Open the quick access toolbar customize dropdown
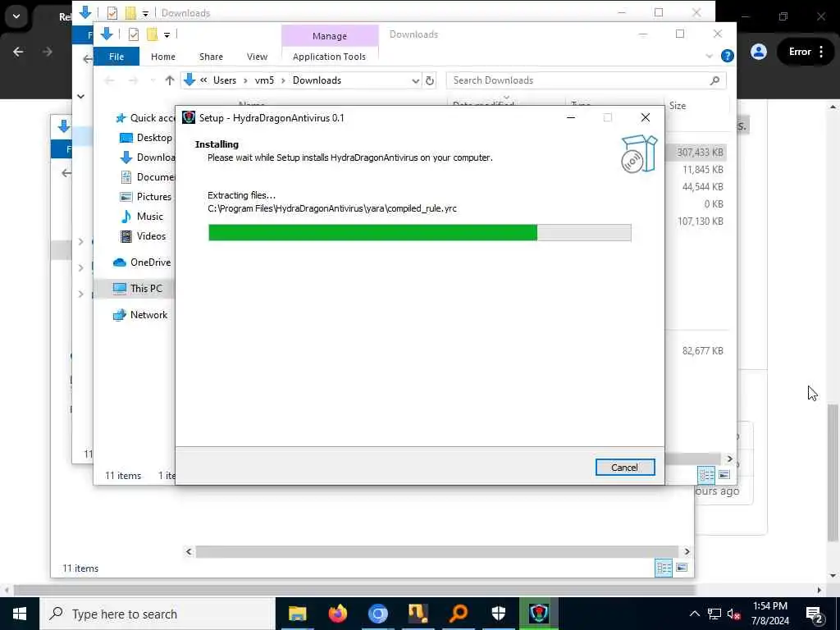 pos(167,34)
